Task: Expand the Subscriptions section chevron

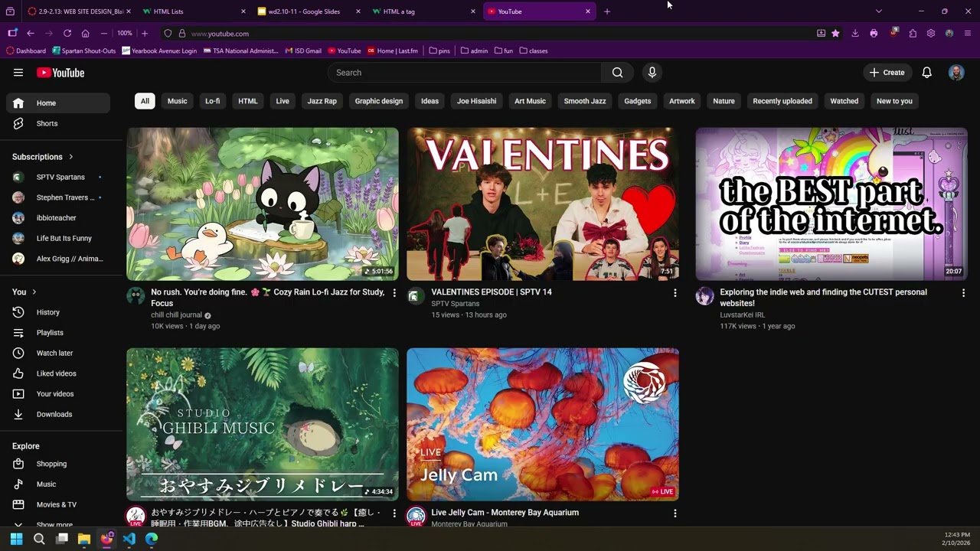Action: pyautogui.click(x=71, y=157)
